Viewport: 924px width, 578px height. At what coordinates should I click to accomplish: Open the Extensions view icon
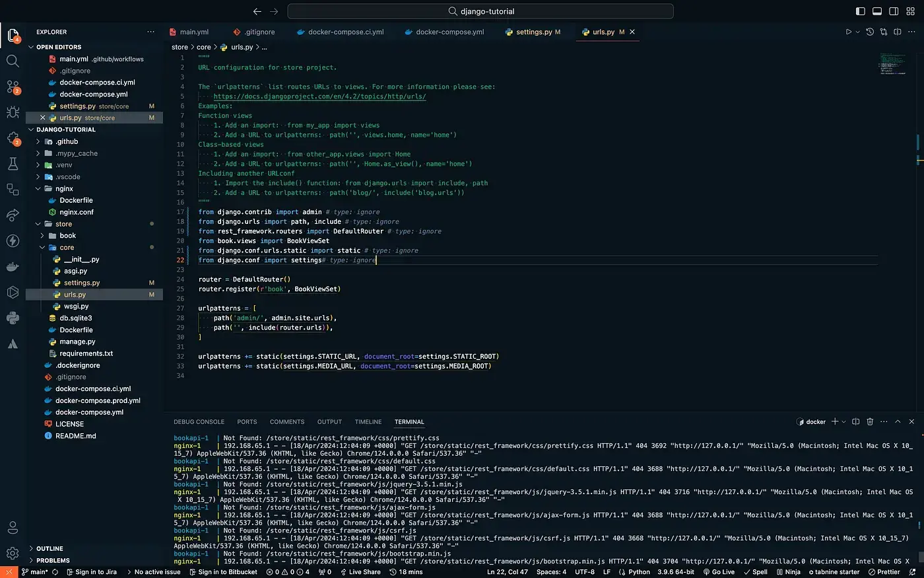[x=13, y=138]
